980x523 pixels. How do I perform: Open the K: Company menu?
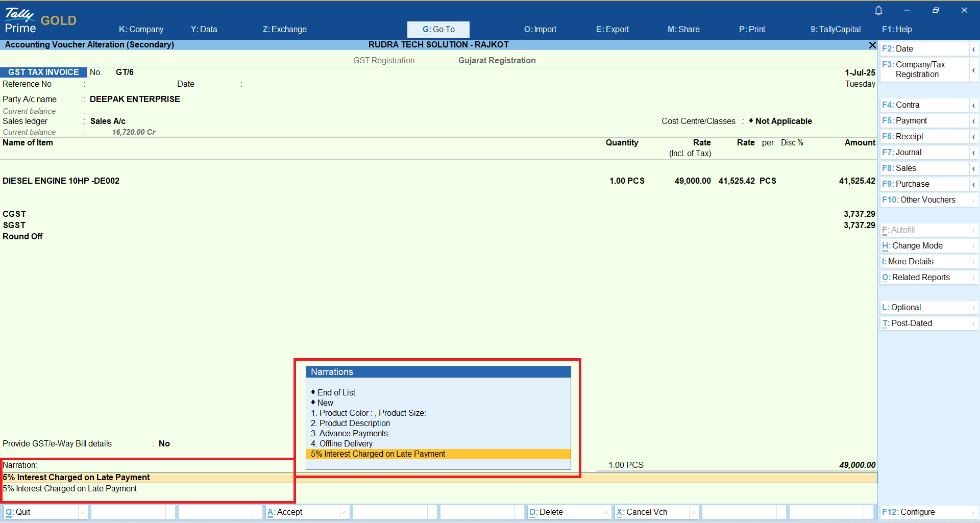click(141, 30)
